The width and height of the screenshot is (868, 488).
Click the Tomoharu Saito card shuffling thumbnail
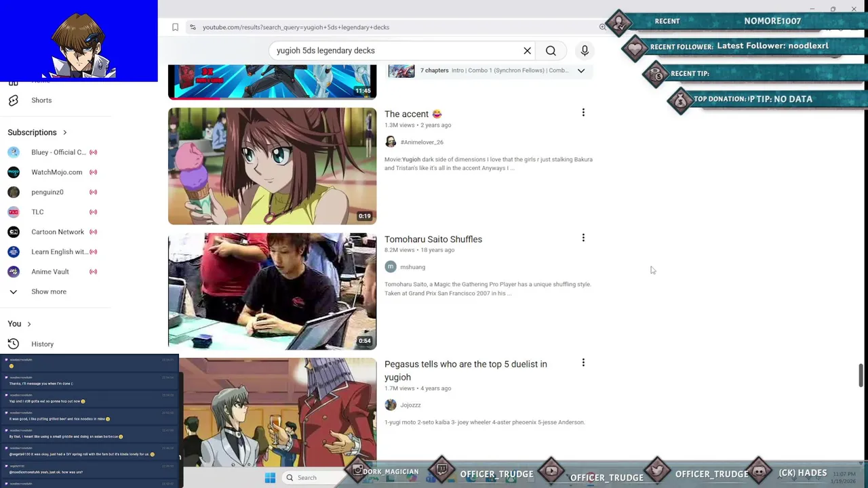point(272,291)
